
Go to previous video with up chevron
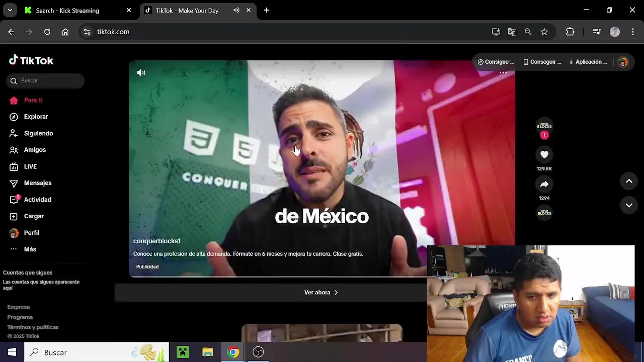point(629,181)
